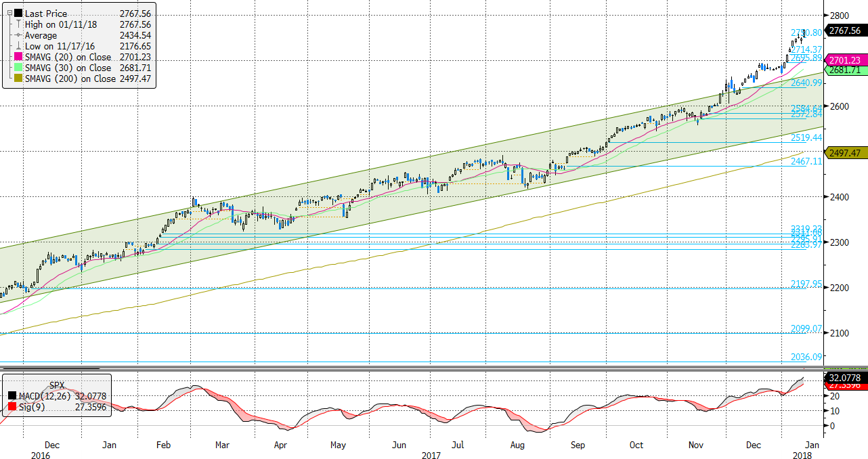Select 'SMAVG (30) on Close' legend entry
The height and width of the screenshot is (459, 868).
coord(68,68)
